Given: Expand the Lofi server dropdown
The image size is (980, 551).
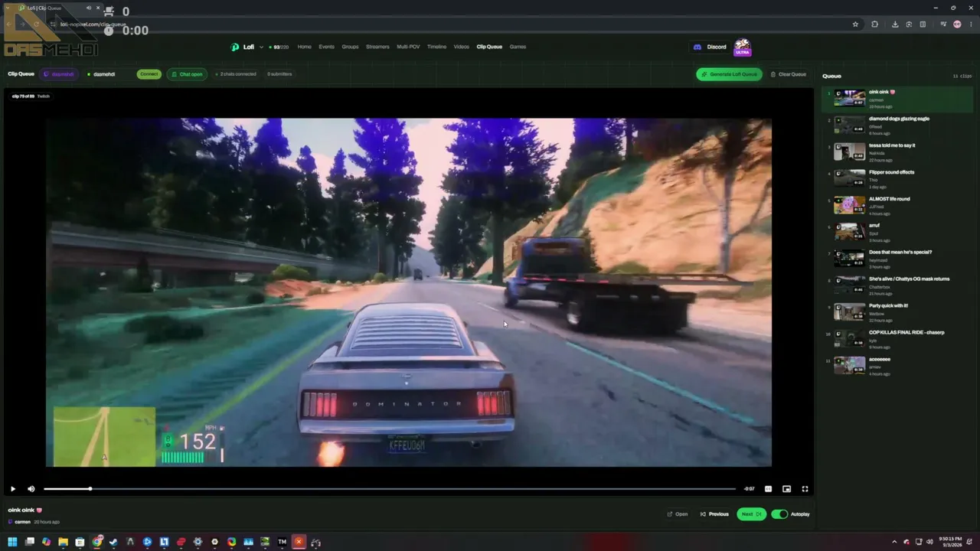Looking at the screenshot, I should point(261,47).
